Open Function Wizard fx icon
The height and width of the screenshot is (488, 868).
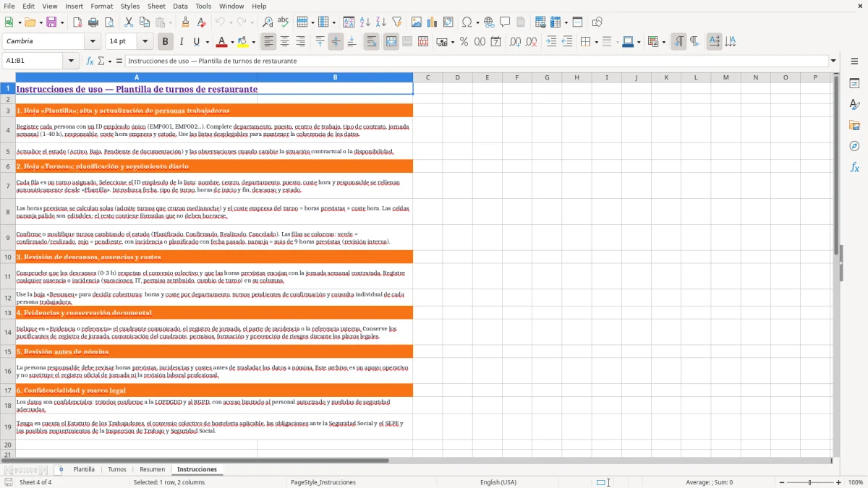90,61
